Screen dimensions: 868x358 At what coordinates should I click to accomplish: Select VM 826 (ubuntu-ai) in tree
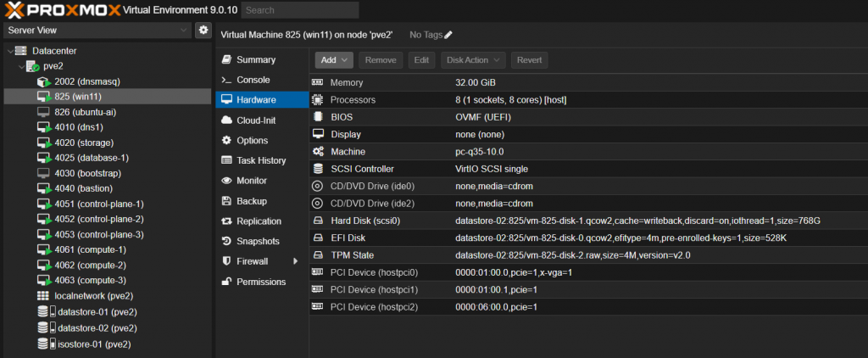point(85,112)
